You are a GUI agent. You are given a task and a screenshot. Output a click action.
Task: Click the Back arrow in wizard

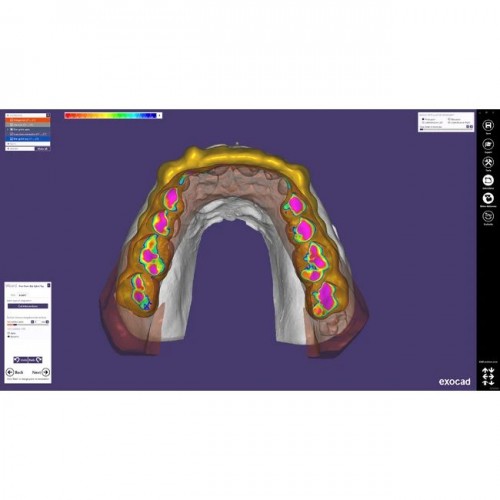[10, 372]
